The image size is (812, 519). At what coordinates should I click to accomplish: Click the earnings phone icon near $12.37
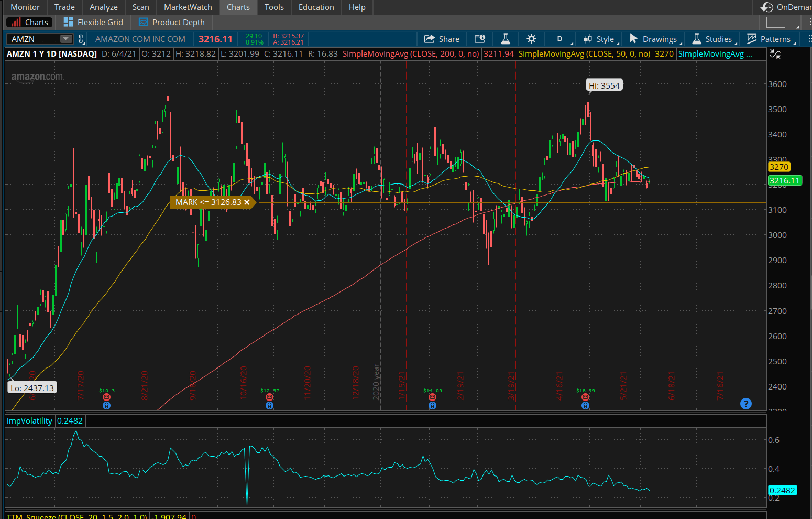269,397
